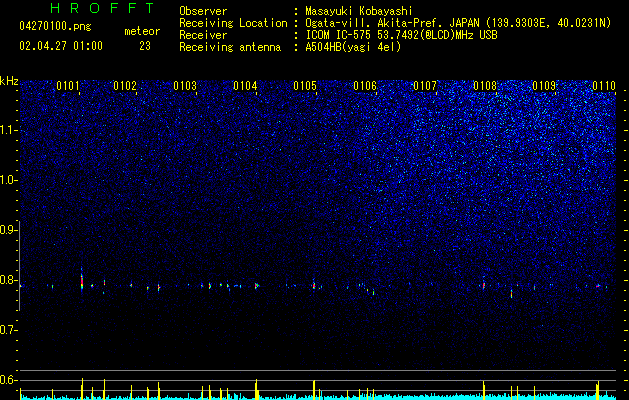Click observer name Masayuki Kobayashi
This screenshot has height=400, width=629.
click(359, 11)
